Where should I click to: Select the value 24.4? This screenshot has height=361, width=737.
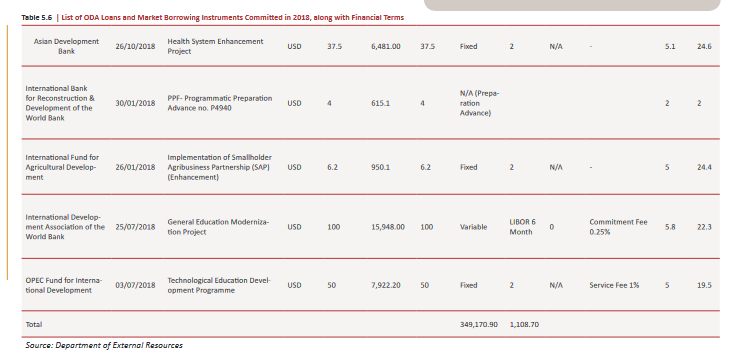point(704,167)
